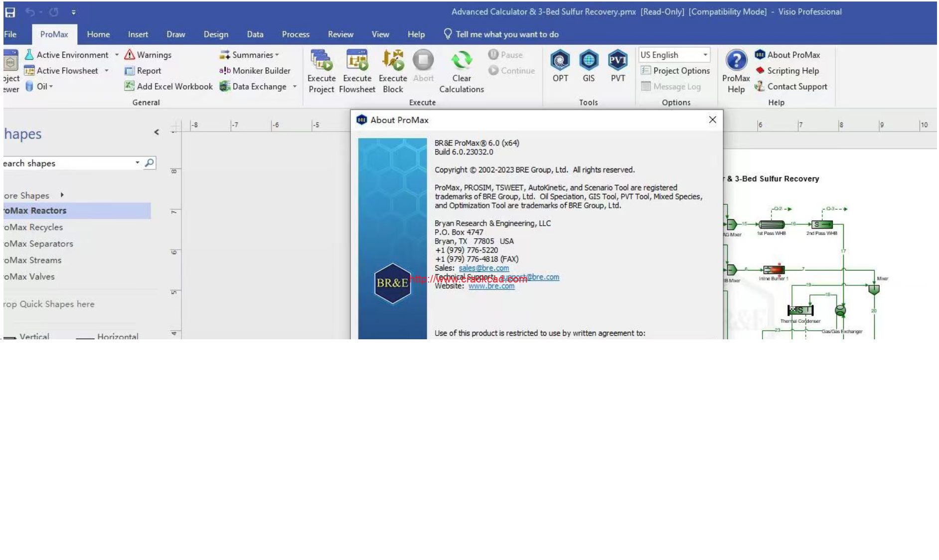939x560 pixels.
Task: Click the sales@bre.com email link
Action: (x=483, y=268)
